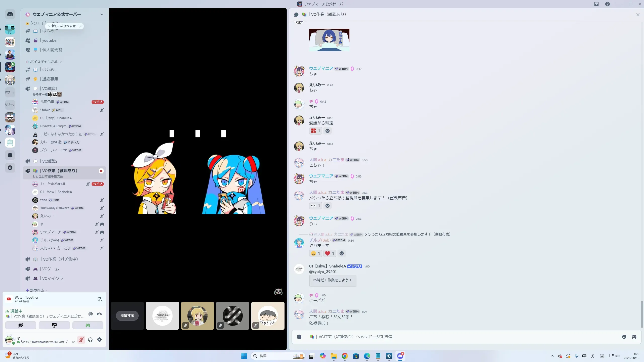Screen dimensions: 644x362
Task: Open emoji picker in message box
Action: pyautogui.click(x=624, y=337)
